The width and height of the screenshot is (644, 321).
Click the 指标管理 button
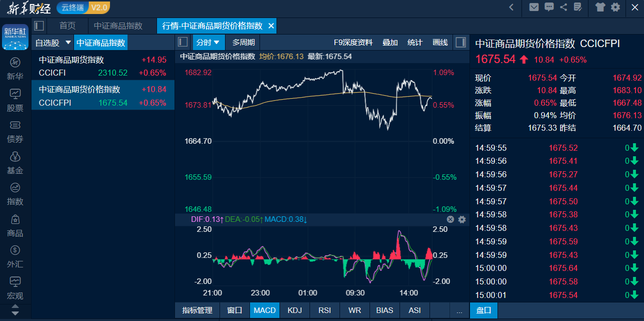[x=197, y=310]
